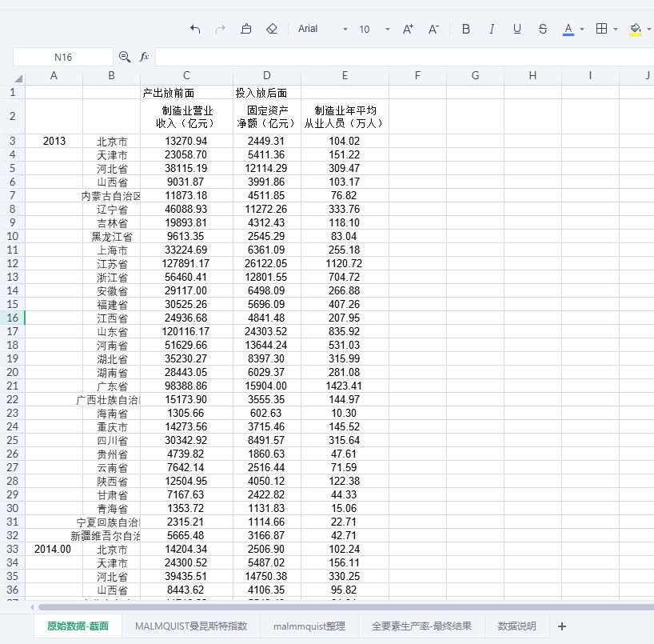The height and width of the screenshot is (644, 654).
Task: Switch to MALMQUIST曼昆斯特指数 sheet tab
Action: coord(191,626)
